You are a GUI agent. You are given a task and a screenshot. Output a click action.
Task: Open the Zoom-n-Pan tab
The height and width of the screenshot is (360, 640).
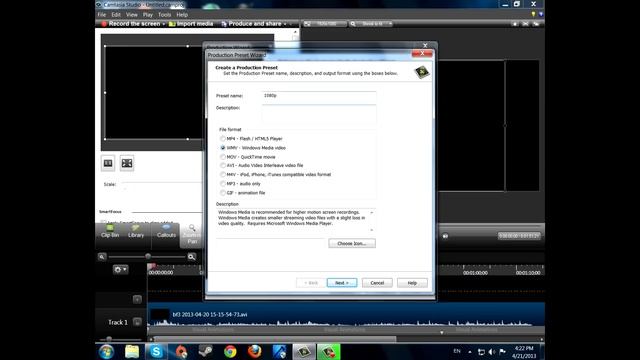coord(192,235)
